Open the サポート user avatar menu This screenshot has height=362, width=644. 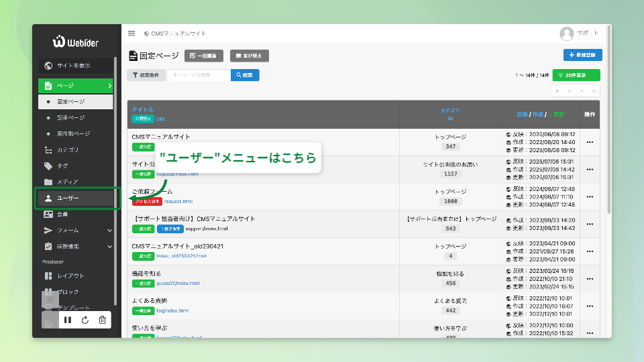(567, 34)
